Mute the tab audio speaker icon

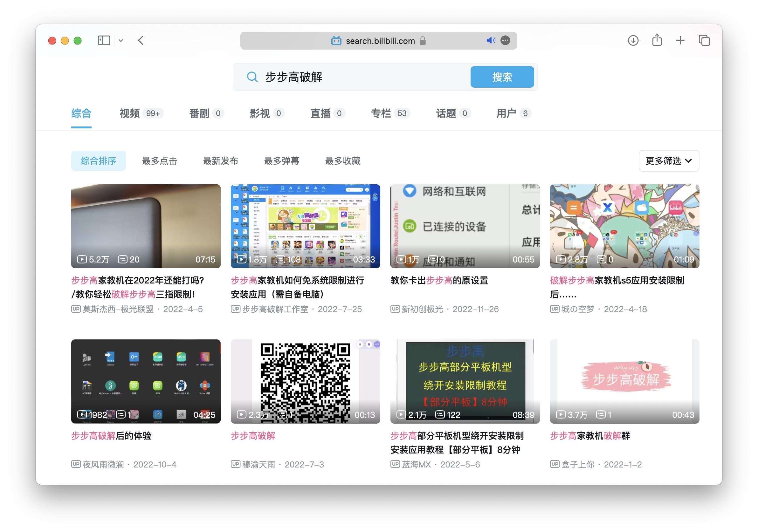coord(491,41)
